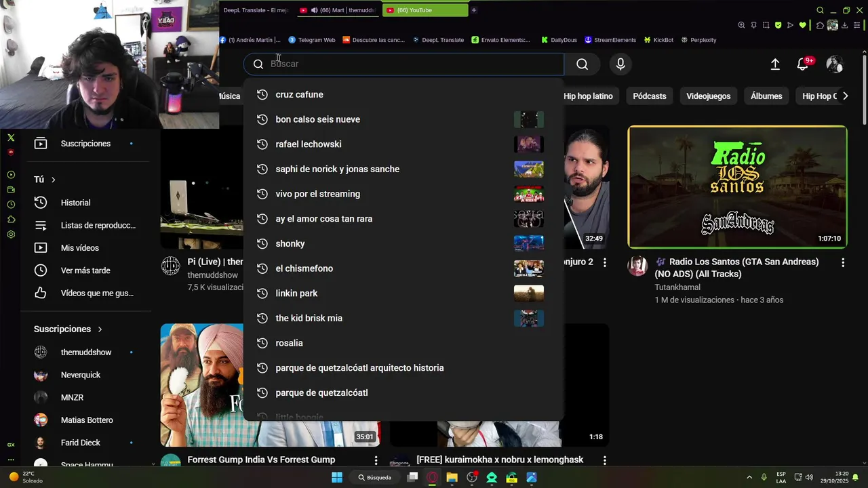Viewport: 868px width, 488px height.
Task: Open the GX control icon in sidebar
Action: point(11,445)
